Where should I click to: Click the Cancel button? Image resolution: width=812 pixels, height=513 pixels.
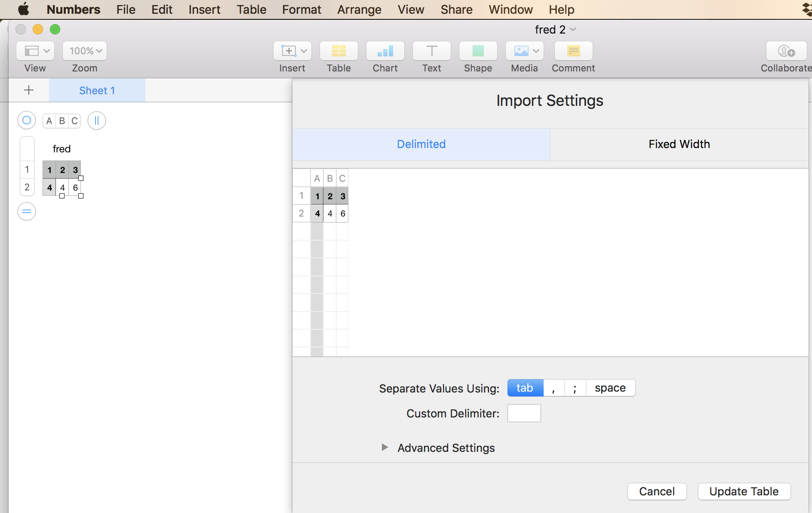tap(657, 491)
